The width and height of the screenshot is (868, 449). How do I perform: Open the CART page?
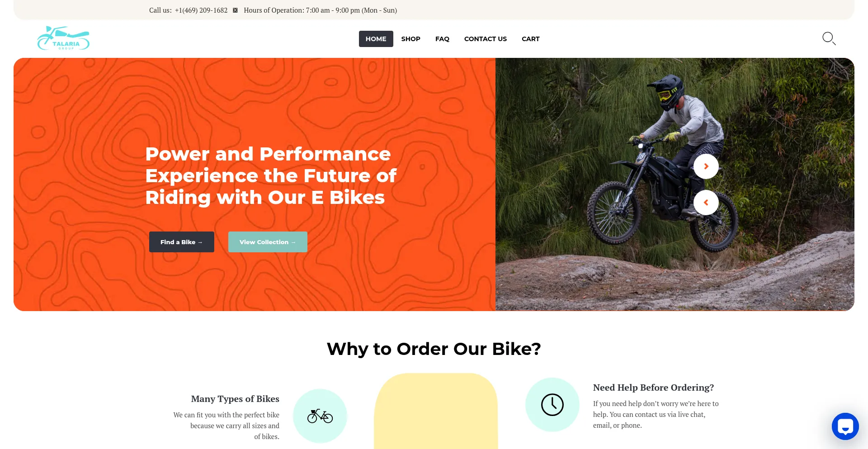(x=530, y=39)
